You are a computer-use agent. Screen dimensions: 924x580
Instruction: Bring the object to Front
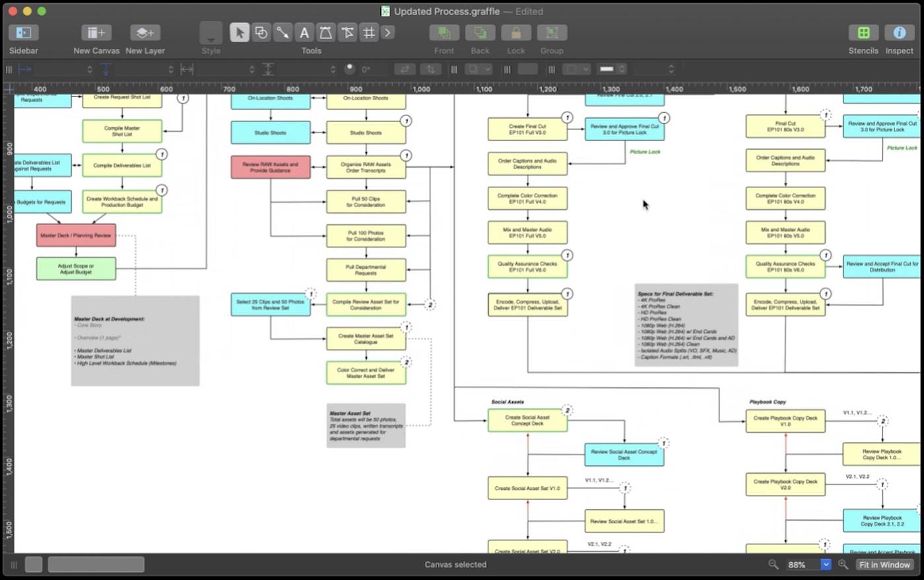pos(444,33)
